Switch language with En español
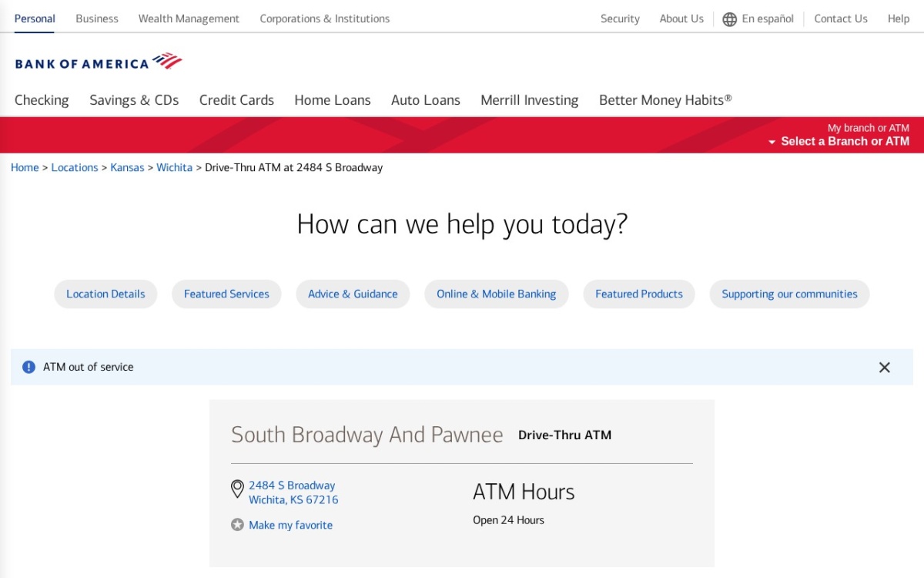This screenshot has width=924, height=578. [768, 18]
